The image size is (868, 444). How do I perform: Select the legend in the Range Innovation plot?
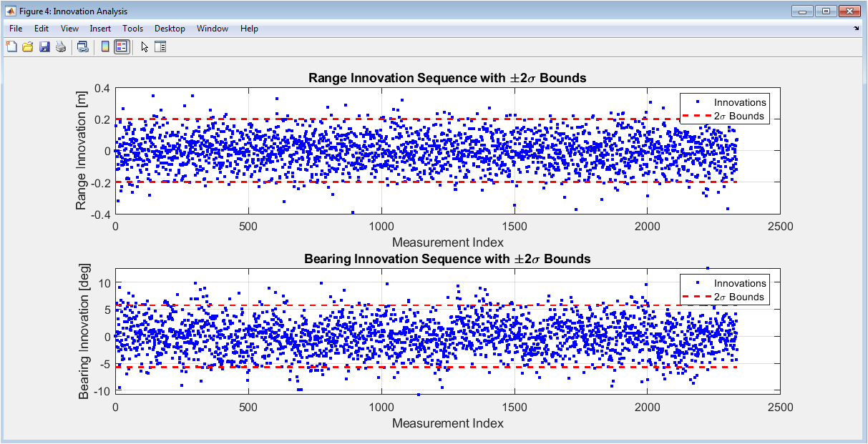[724, 109]
